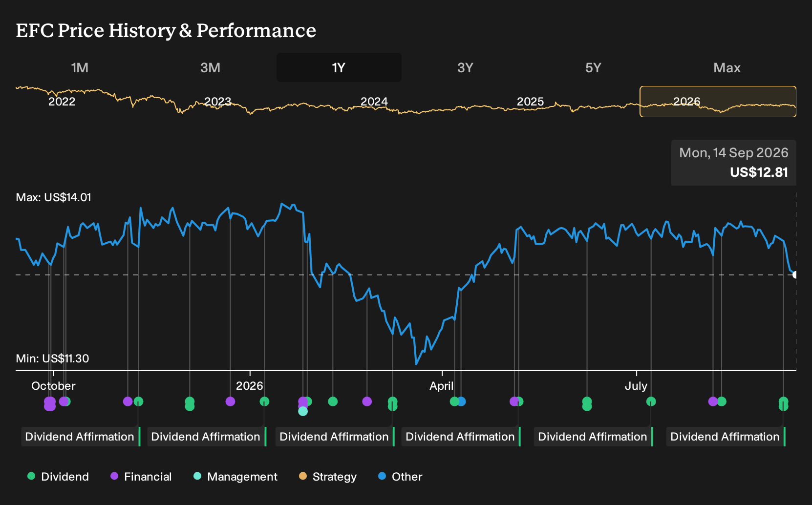Click the April axis label
The image size is (812, 505).
click(x=442, y=386)
